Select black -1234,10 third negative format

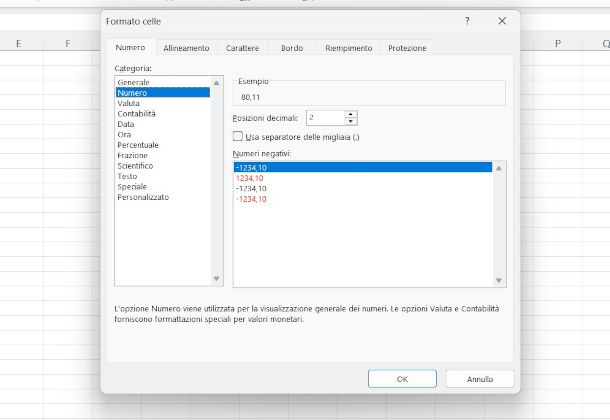[x=363, y=189]
